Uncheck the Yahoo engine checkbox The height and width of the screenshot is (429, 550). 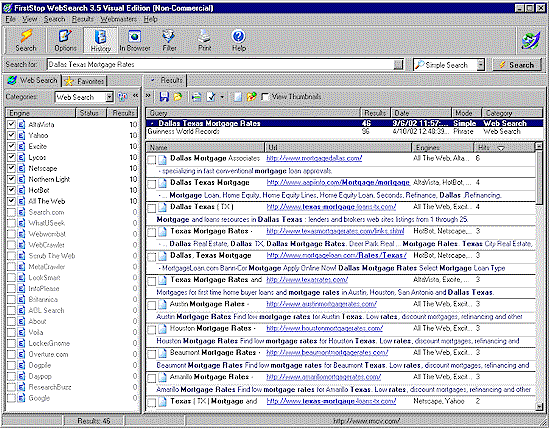coord(12,135)
